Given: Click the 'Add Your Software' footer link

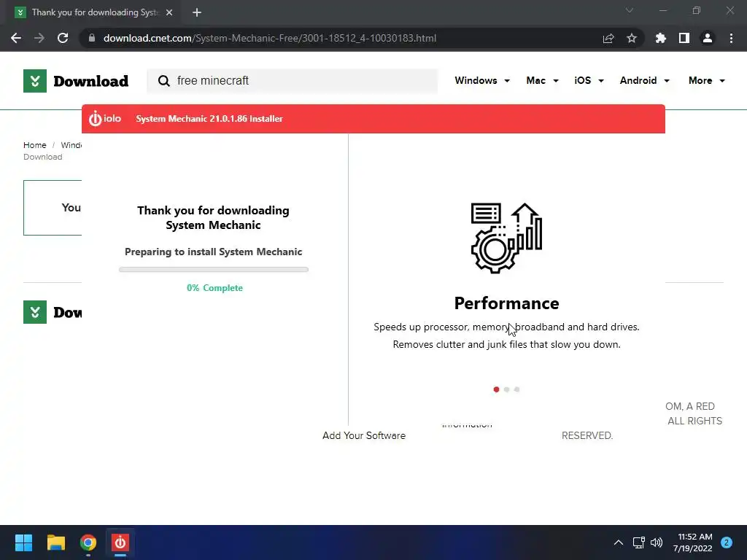Looking at the screenshot, I should point(364,435).
